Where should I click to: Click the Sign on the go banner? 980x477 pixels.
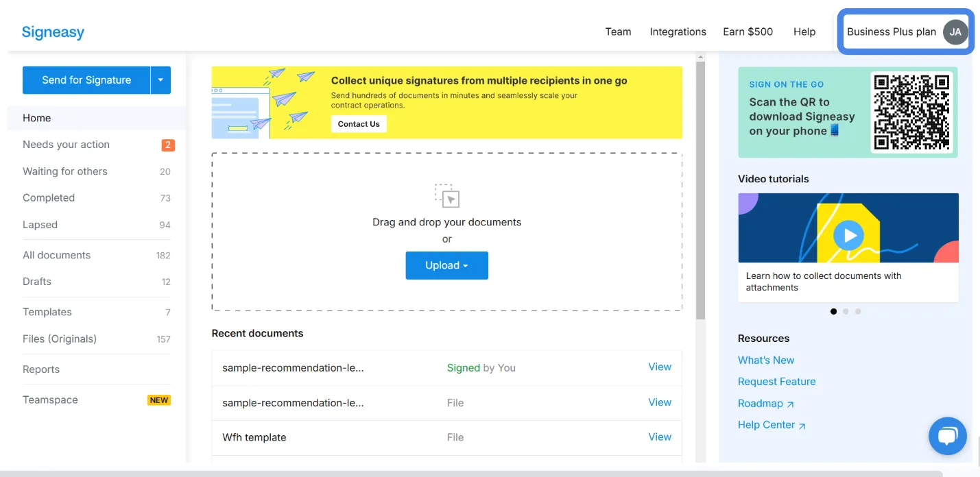pyautogui.click(x=848, y=112)
